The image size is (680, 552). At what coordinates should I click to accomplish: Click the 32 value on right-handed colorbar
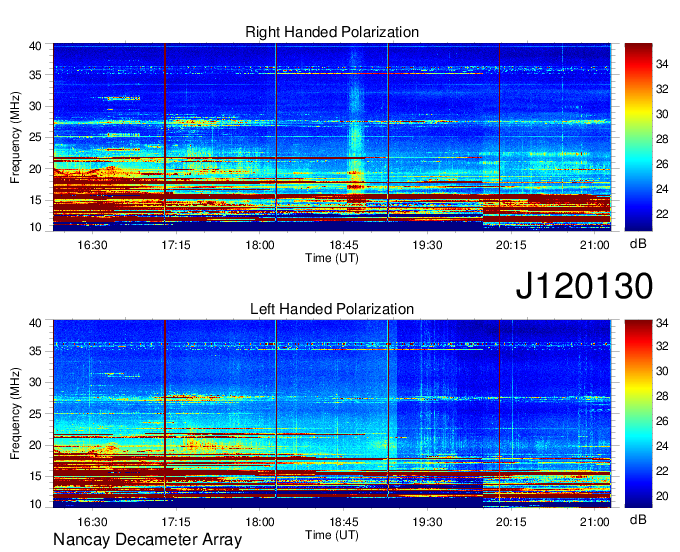click(x=662, y=89)
